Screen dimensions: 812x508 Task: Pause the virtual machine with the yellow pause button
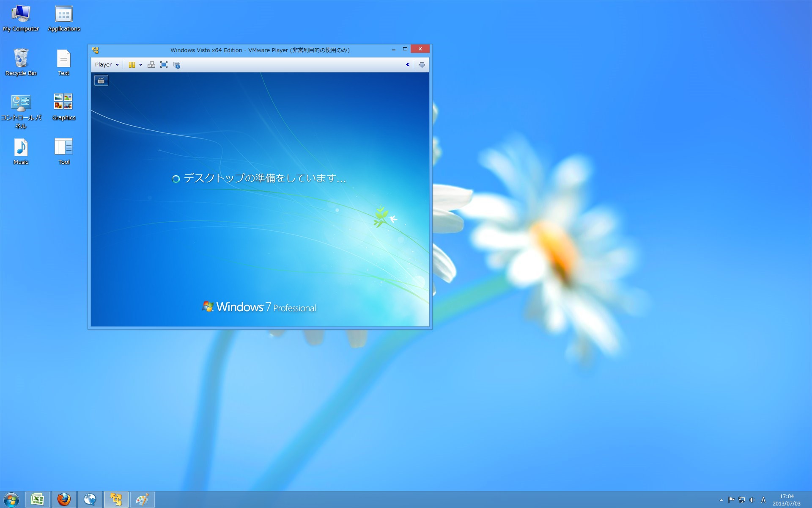pos(132,65)
